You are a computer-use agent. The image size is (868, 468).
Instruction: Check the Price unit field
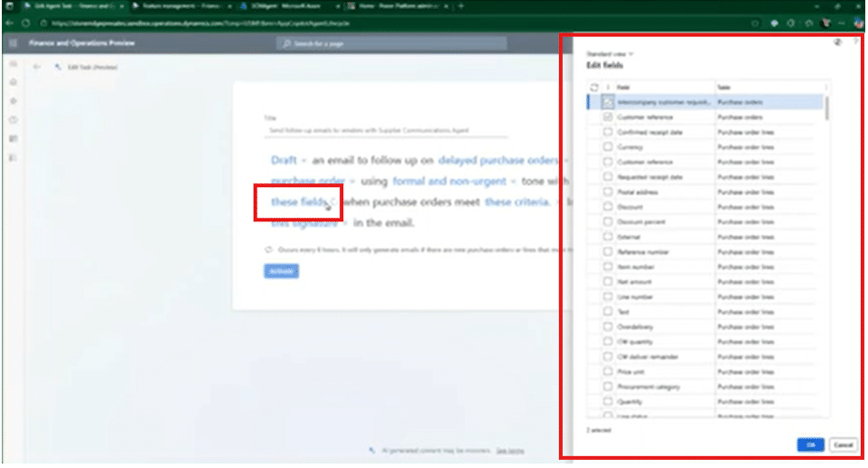608,371
